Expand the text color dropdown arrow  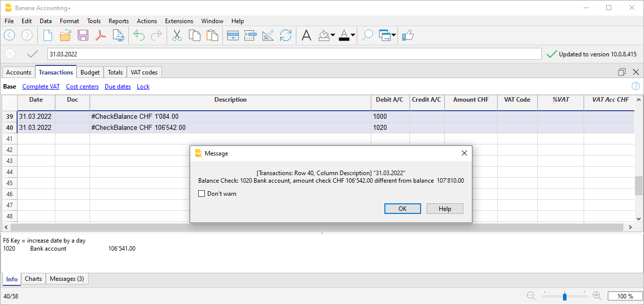point(353,36)
